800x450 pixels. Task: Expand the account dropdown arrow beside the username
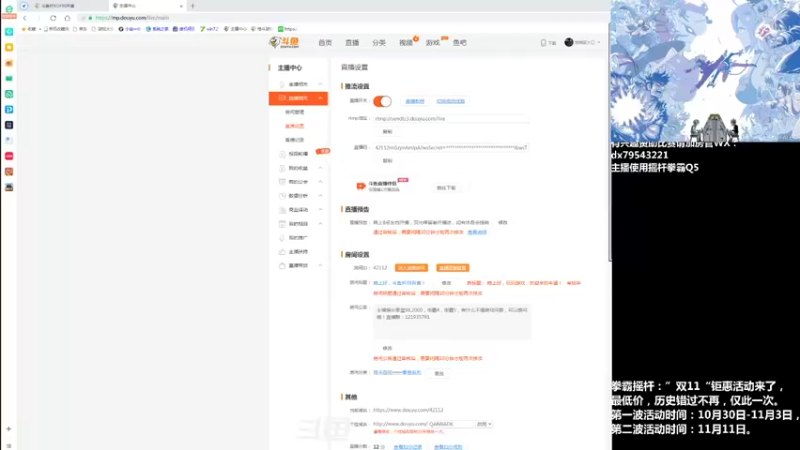click(x=598, y=43)
